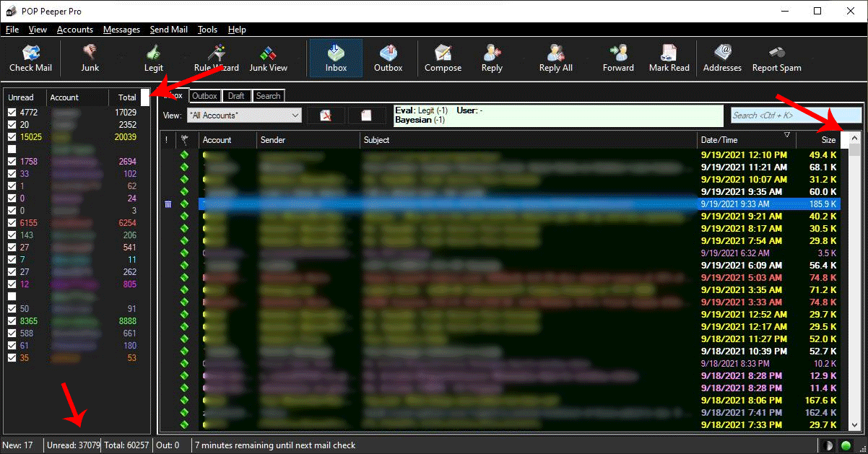Switch to the Outbox tab
868x454 pixels.
pyautogui.click(x=205, y=96)
